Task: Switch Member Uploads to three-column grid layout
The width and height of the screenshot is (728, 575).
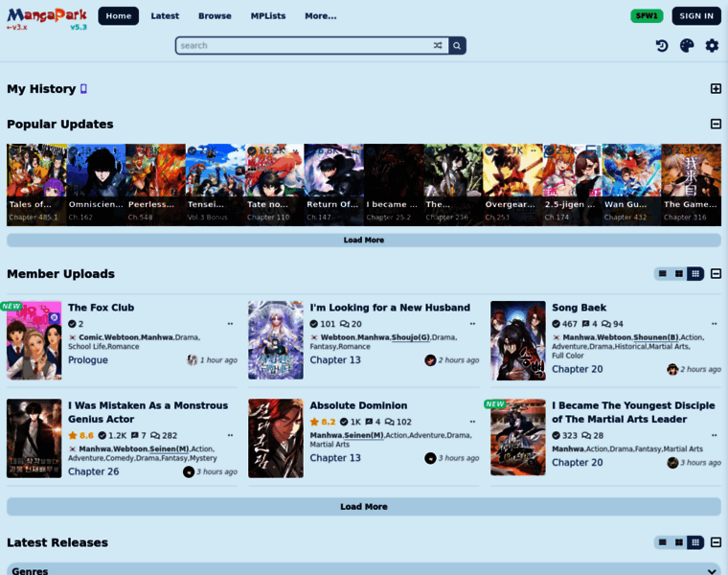Action: [x=695, y=273]
